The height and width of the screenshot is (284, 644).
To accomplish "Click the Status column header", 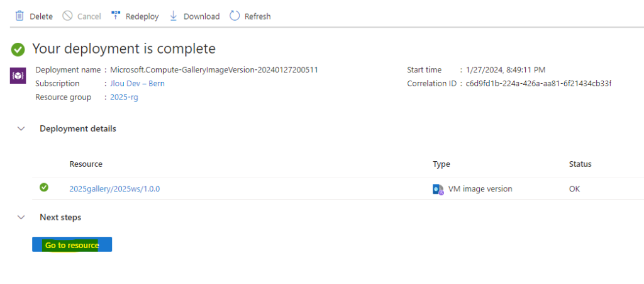I will pos(580,164).
